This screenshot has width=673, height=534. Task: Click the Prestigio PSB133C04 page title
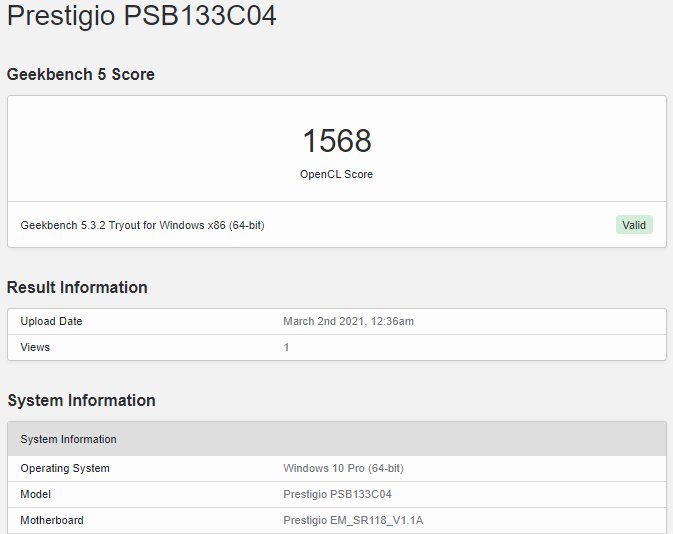pos(142,15)
